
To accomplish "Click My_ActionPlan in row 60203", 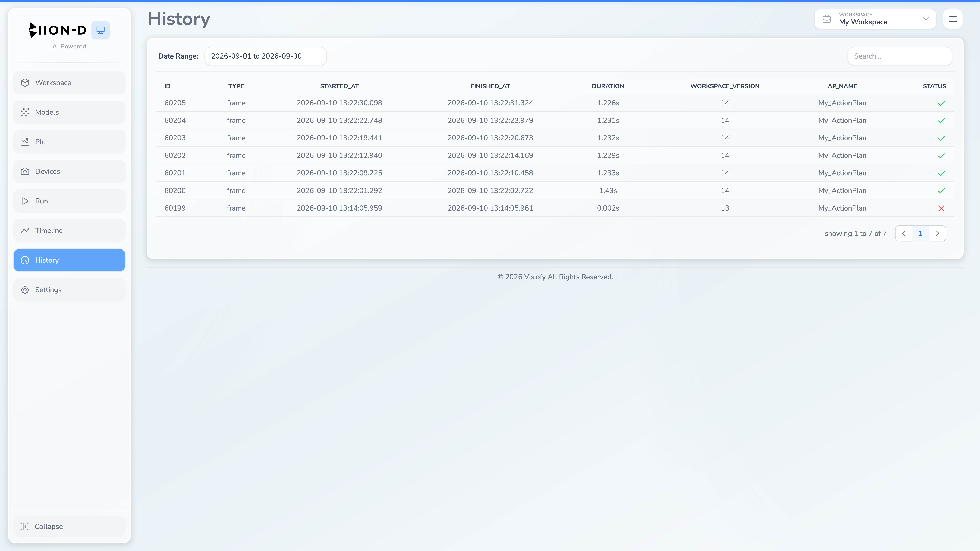I will pos(842,138).
